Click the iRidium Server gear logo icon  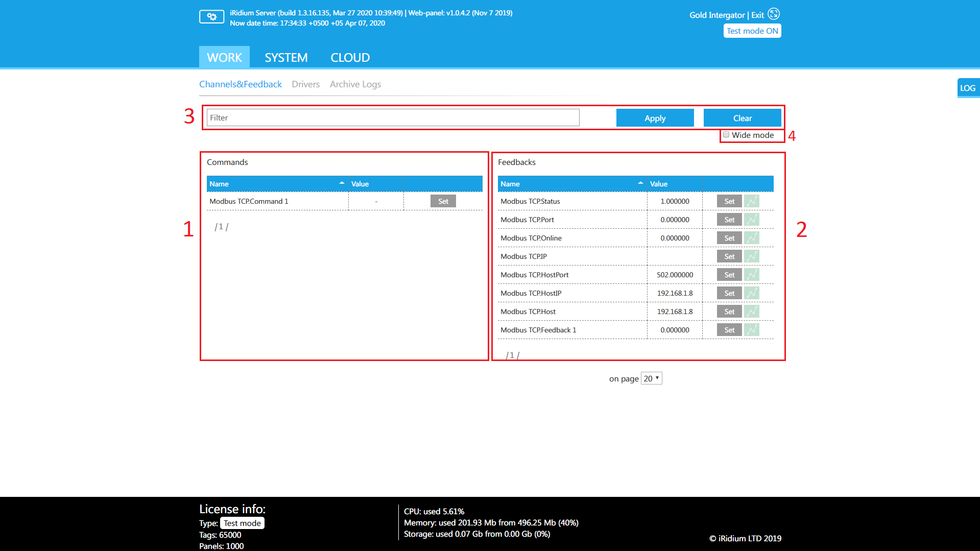pos(211,17)
